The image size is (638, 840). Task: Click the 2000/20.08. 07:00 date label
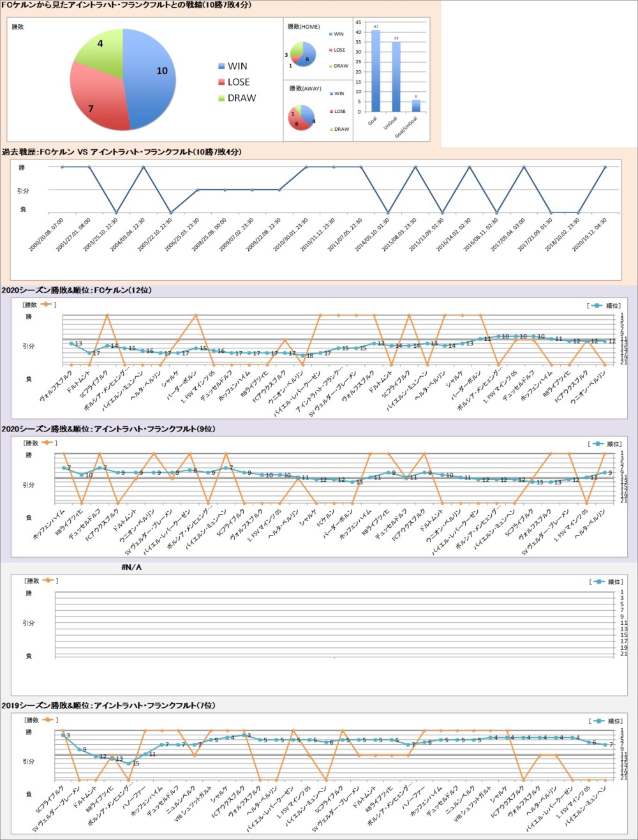[x=45, y=235]
